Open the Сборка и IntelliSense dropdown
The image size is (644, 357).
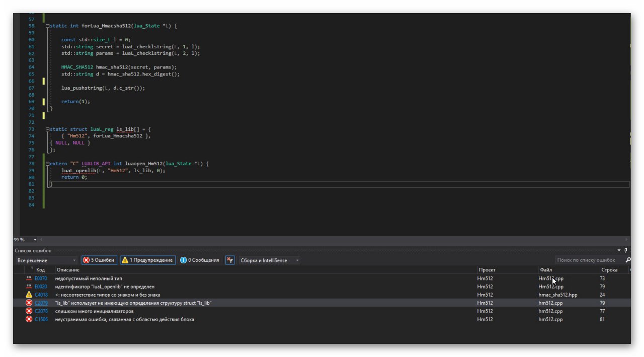(x=270, y=260)
